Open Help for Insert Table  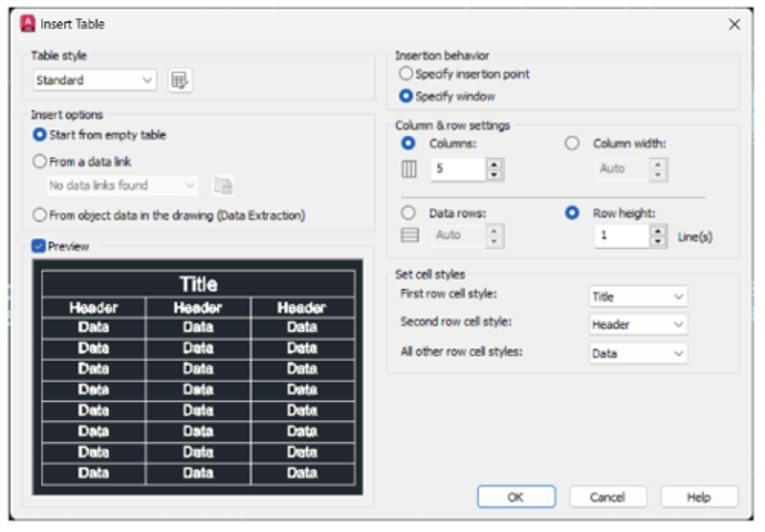(x=699, y=497)
